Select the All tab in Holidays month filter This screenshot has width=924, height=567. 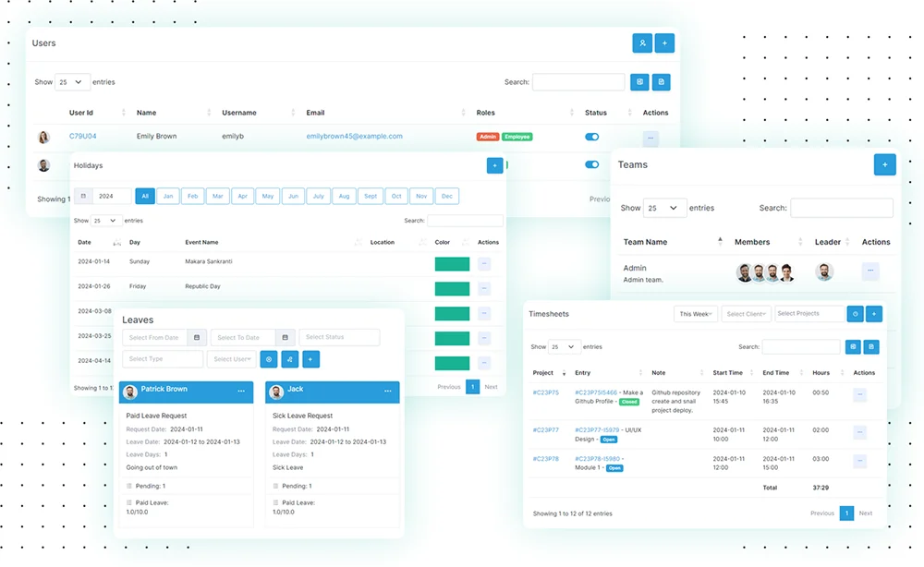pyautogui.click(x=145, y=197)
